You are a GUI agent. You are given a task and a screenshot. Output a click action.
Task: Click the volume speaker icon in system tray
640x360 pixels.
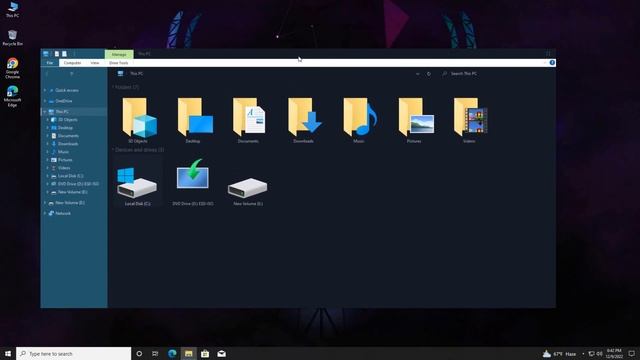pyautogui.click(x=600, y=353)
